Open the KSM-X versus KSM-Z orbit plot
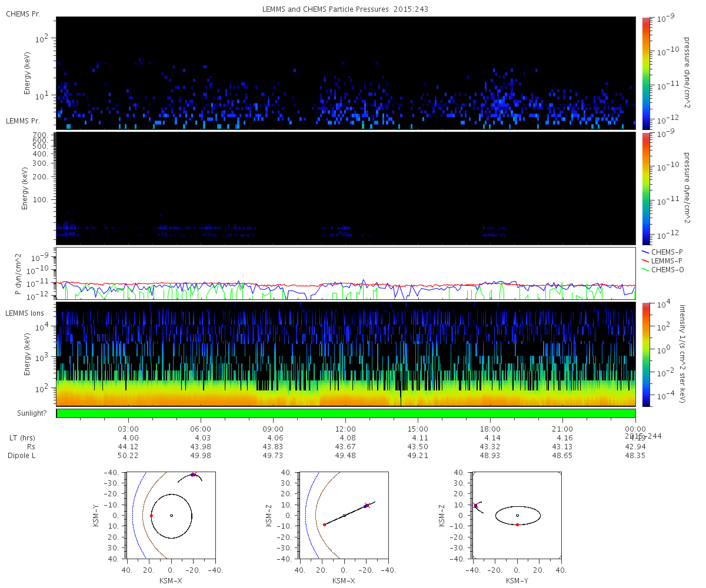This screenshot has height=588, width=706. click(344, 514)
